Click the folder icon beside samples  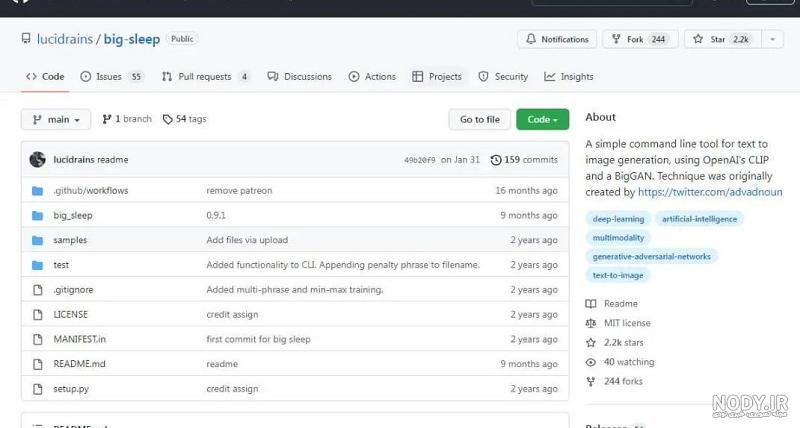pyautogui.click(x=37, y=240)
